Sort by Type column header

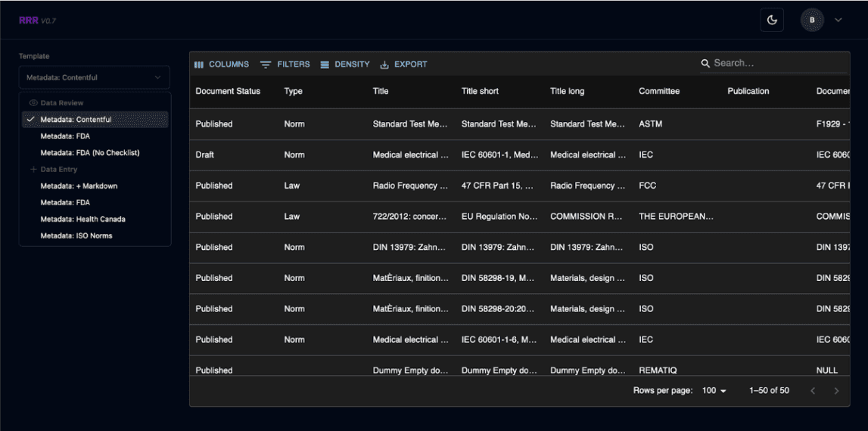coord(293,92)
